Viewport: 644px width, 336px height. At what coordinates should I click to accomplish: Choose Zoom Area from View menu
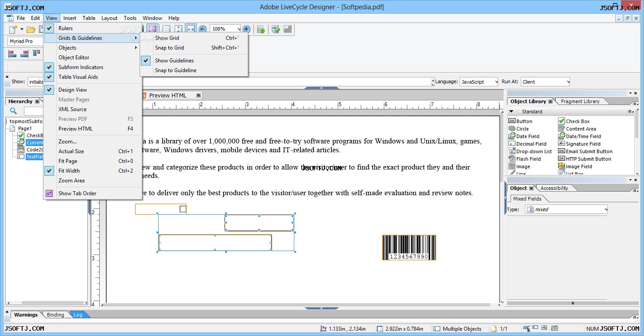93,181
